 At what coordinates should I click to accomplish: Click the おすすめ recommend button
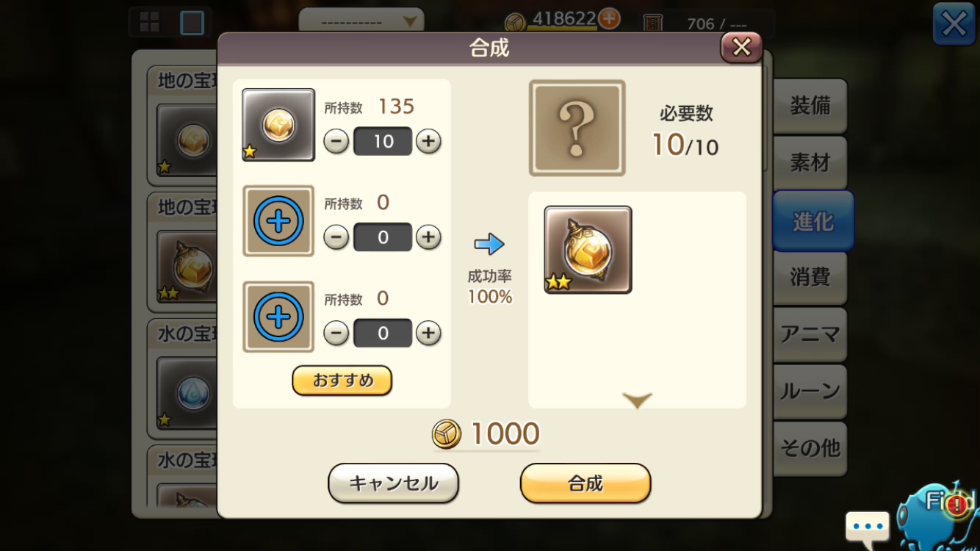342,381
